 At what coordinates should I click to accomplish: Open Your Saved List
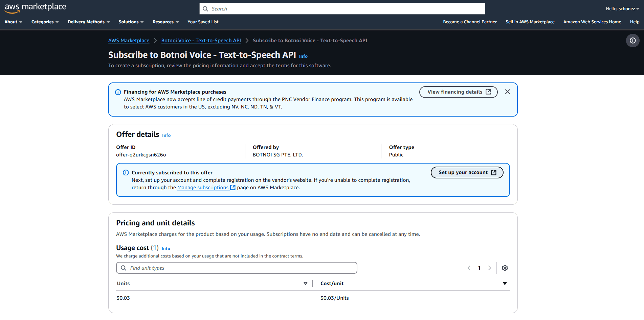[203, 22]
